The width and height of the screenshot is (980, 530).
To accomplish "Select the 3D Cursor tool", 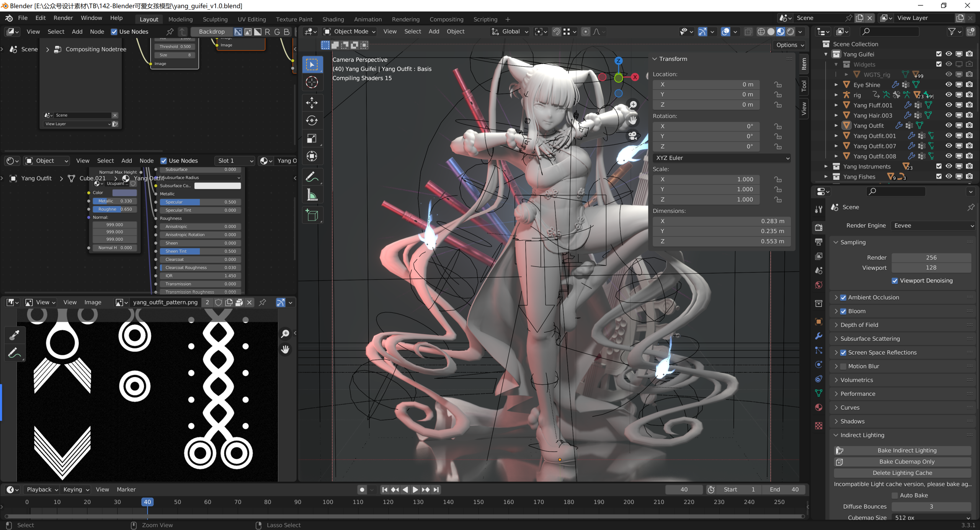I will point(312,82).
